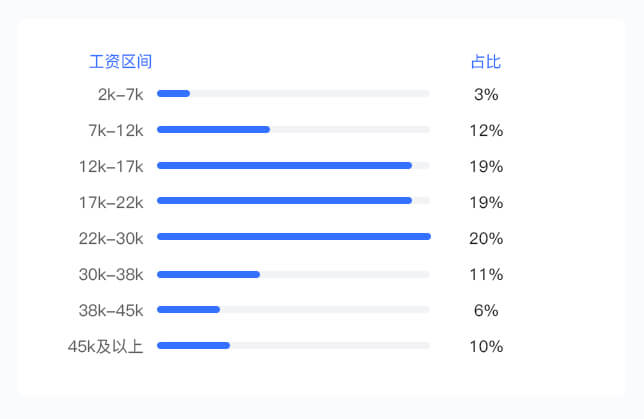This screenshot has width=644, height=419.
Task: Select the 22k-30k salary range label
Action: pos(111,239)
